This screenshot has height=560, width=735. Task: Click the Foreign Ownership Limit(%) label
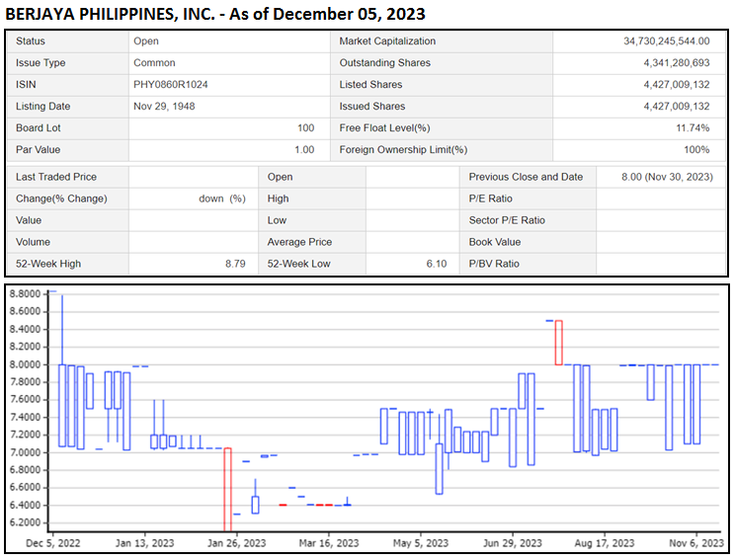(x=403, y=149)
